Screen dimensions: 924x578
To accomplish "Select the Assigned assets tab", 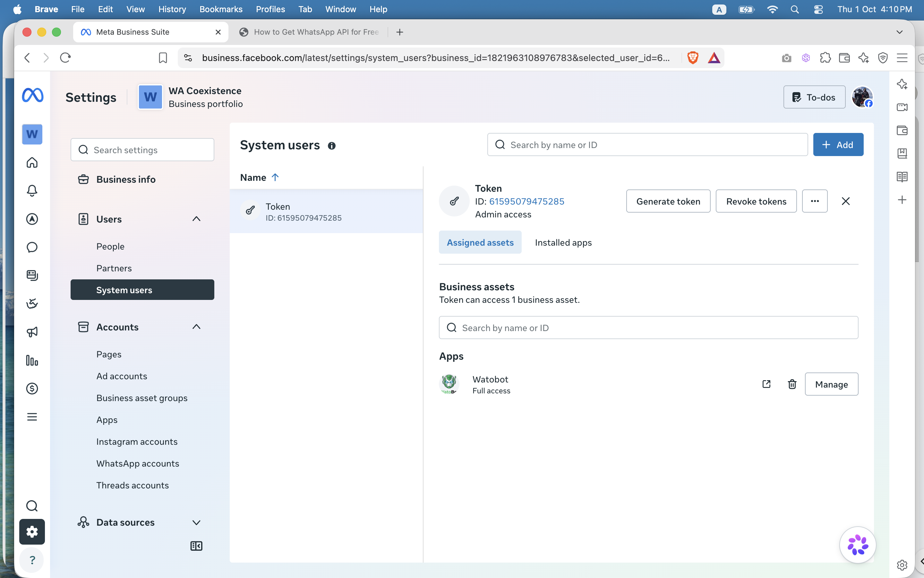I will 480,242.
